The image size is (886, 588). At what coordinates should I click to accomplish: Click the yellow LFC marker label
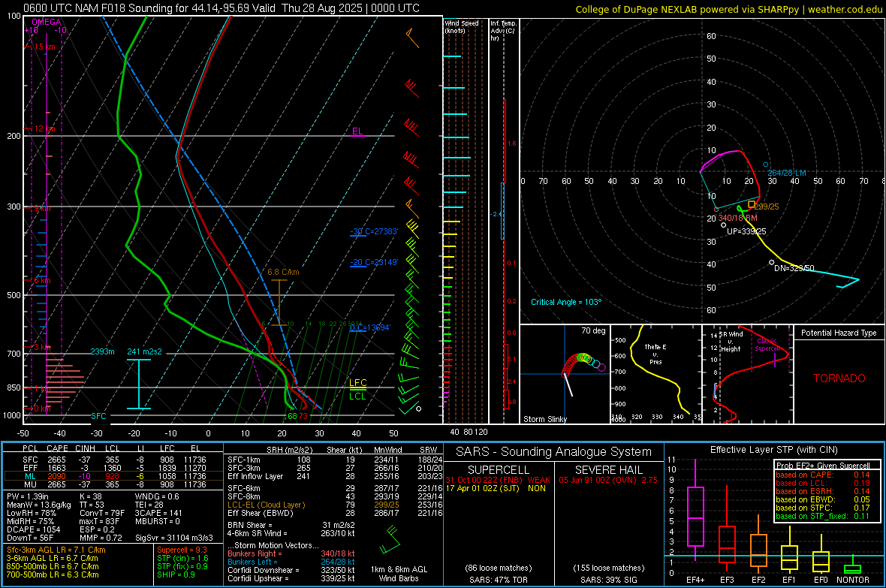point(357,383)
